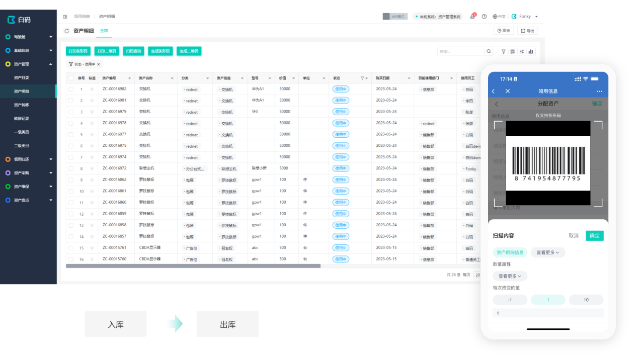Toggle the AIR模式 switch
Screen dimensions: 644x362
click(395, 17)
